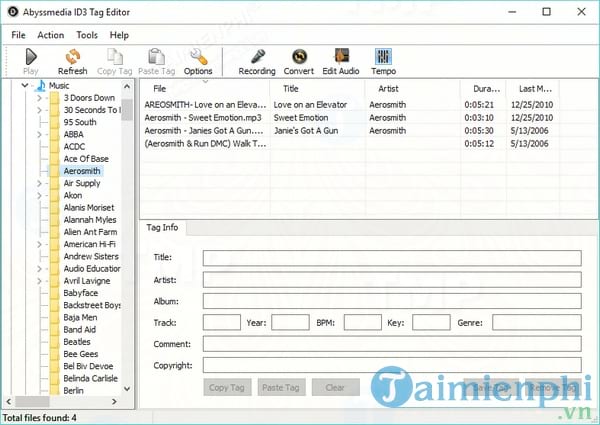This screenshot has width=600, height=425.
Task: Click into the Track input field
Action: (x=222, y=322)
